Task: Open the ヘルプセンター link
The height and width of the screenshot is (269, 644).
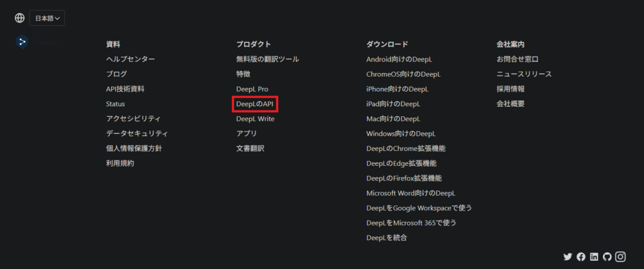Action: click(x=131, y=59)
